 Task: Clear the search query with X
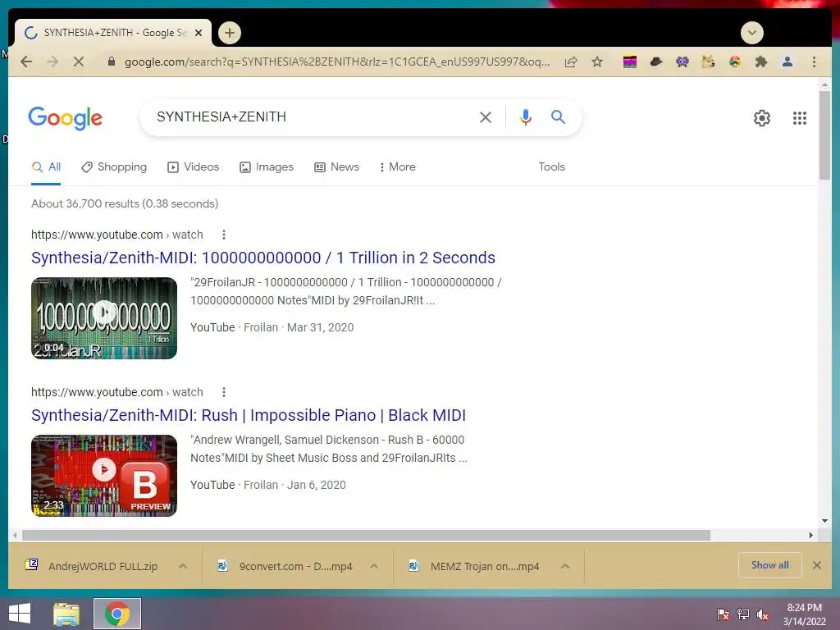pyautogui.click(x=486, y=117)
